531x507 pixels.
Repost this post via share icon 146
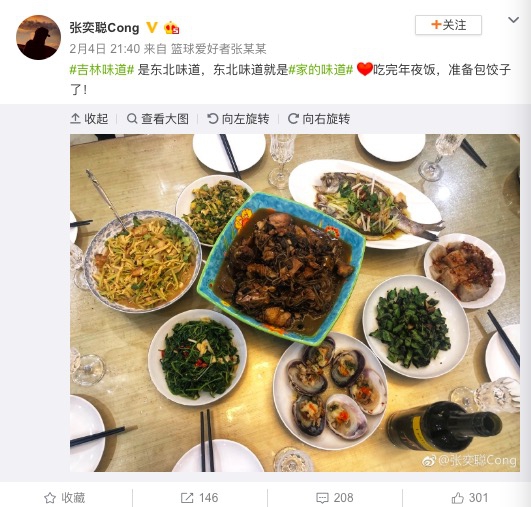(x=199, y=498)
